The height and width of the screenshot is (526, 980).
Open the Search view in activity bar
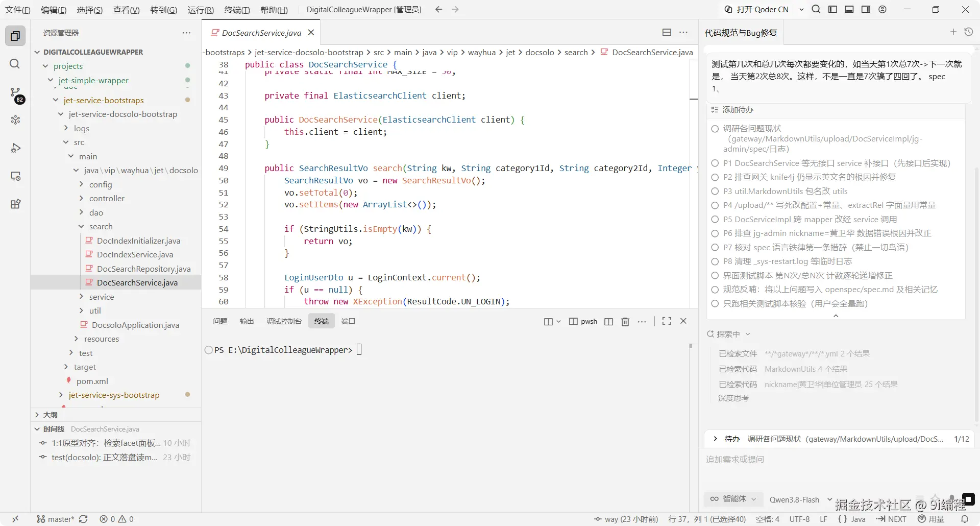[15, 64]
